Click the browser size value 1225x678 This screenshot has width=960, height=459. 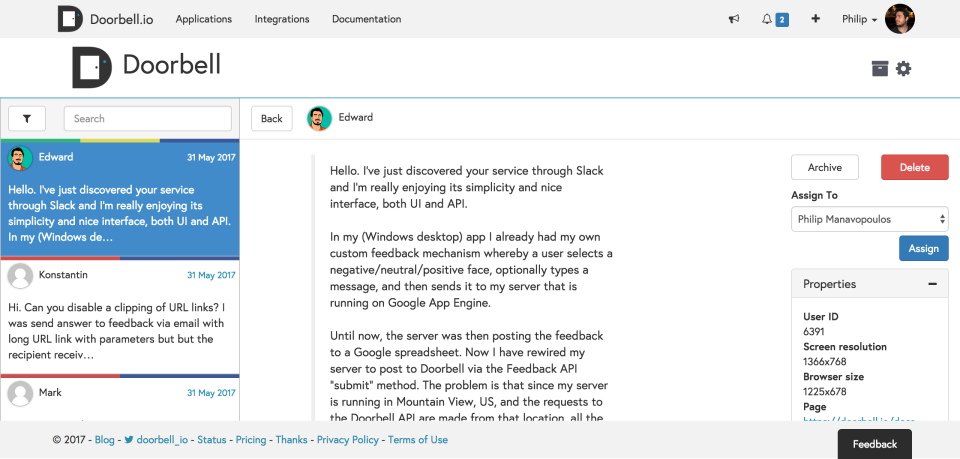coord(825,392)
